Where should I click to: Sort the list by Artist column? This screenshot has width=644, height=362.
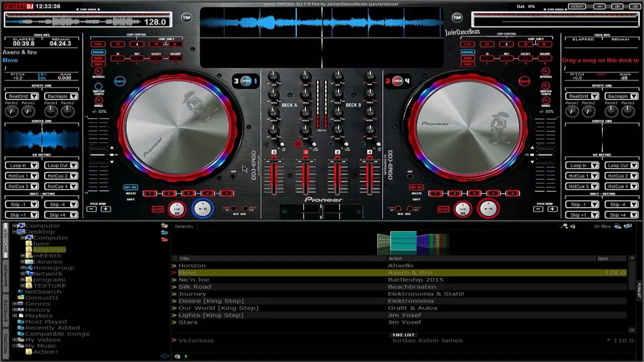tap(491, 258)
